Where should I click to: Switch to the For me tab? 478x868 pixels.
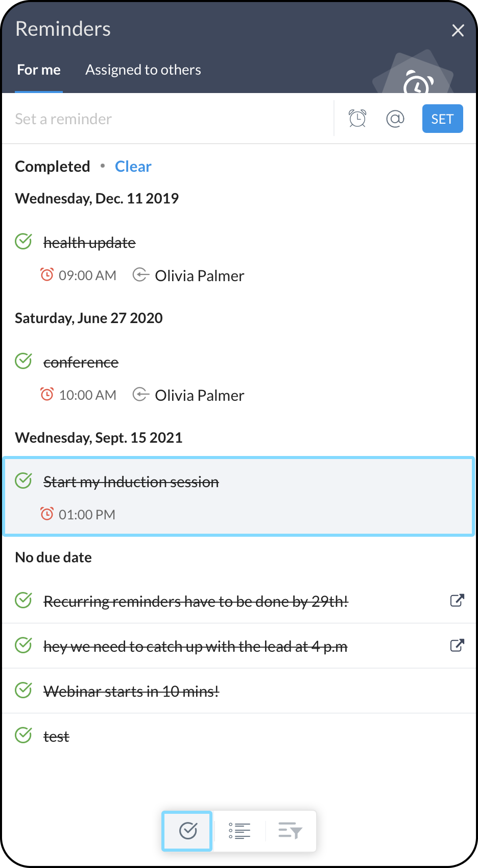tap(39, 70)
